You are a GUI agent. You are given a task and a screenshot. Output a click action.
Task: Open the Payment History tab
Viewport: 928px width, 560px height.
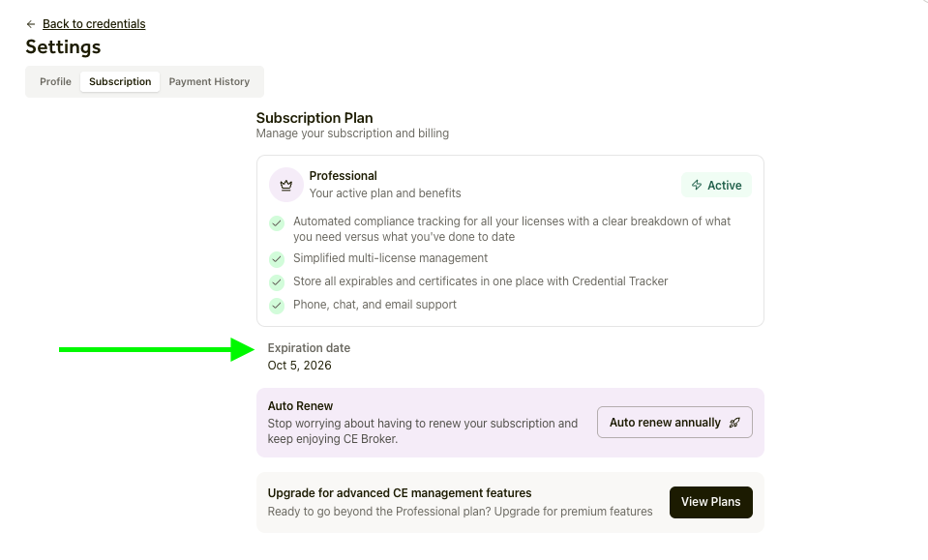(x=209, y=82)
